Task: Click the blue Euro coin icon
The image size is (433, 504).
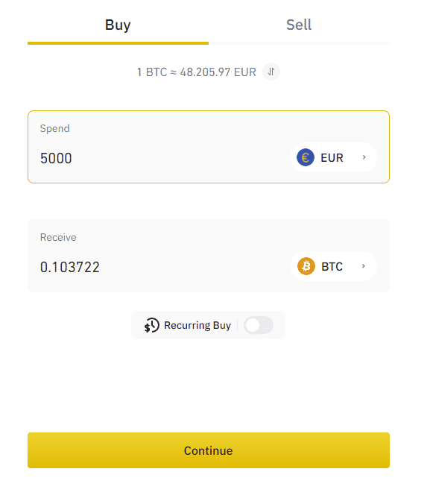Action: coord(305,157)
